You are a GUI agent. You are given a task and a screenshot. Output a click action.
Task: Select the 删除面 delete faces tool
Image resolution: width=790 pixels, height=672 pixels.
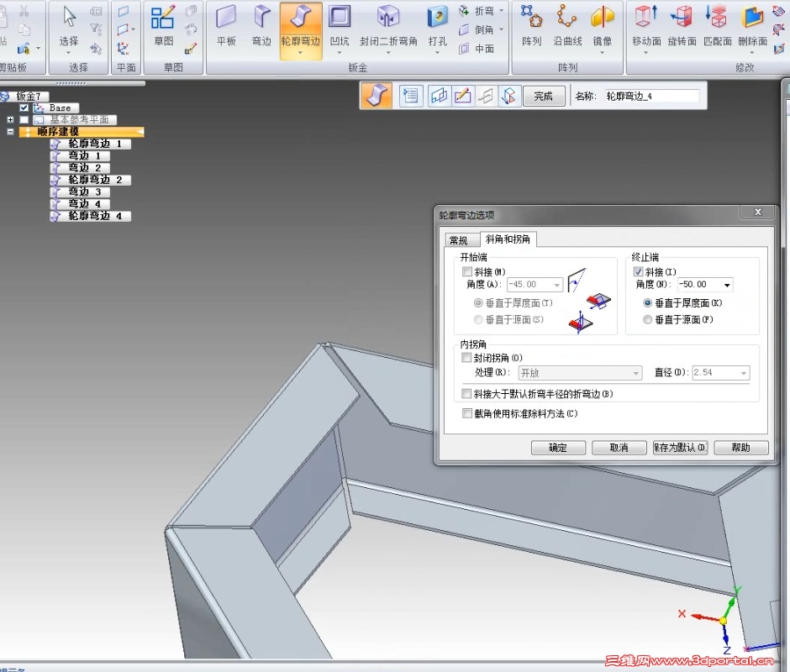tap(752, 26)
